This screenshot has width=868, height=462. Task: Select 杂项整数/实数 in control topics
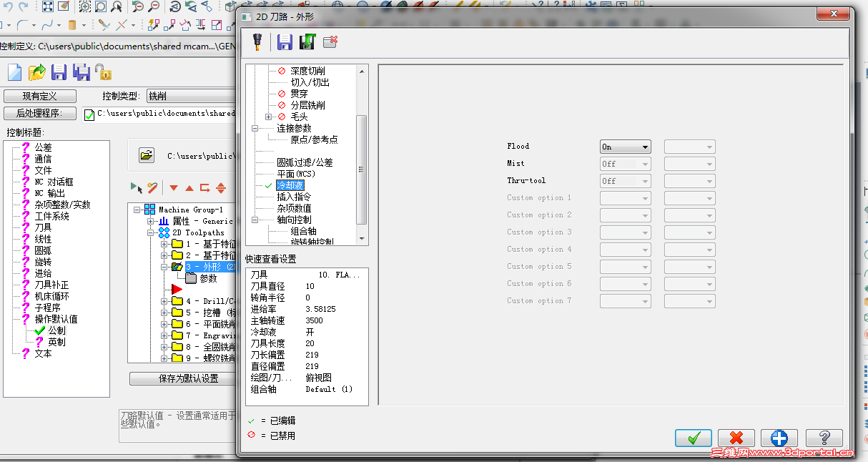coord(62,205)
